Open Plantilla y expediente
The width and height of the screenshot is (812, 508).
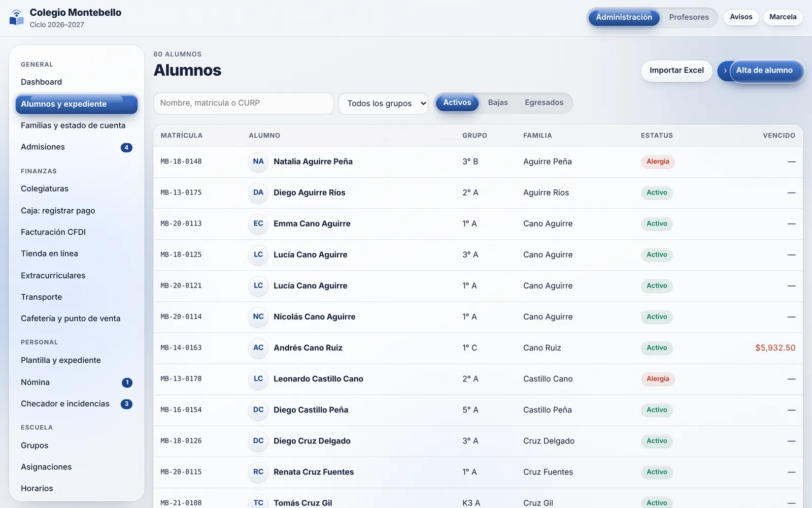[77, 361]
